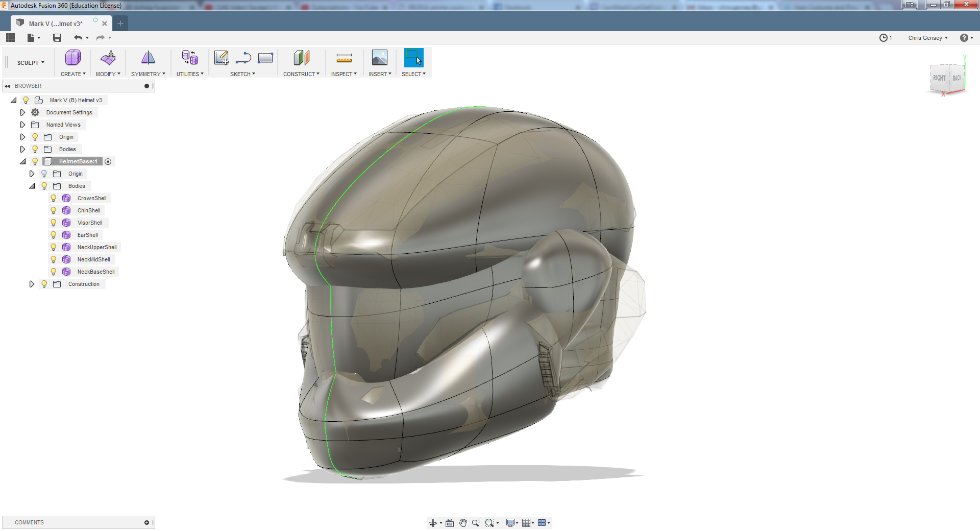
Task: Add a new design tab
Action: point(120,23)
